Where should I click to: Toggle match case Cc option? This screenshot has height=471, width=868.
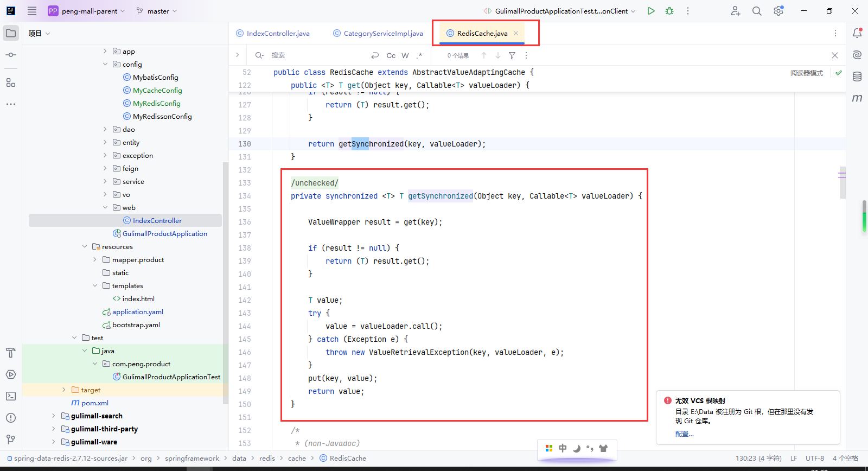391,55
